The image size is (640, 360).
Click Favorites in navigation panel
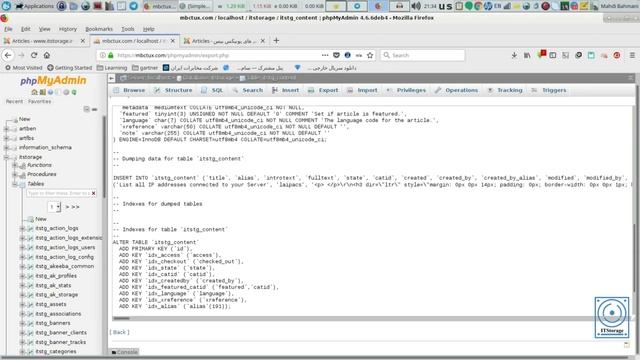[40, 102]
